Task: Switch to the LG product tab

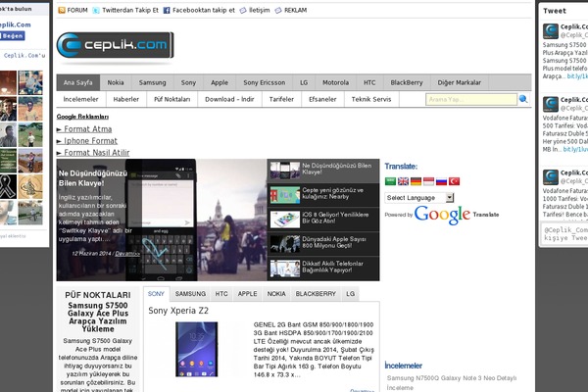Action: (x=350, y=294)
